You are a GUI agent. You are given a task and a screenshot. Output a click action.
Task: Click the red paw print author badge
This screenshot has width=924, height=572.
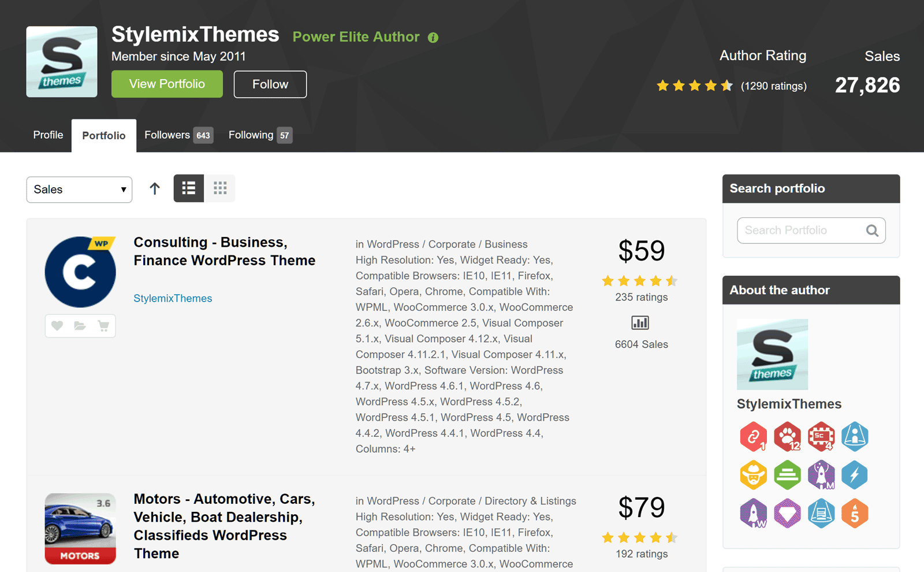pos(787,437)
